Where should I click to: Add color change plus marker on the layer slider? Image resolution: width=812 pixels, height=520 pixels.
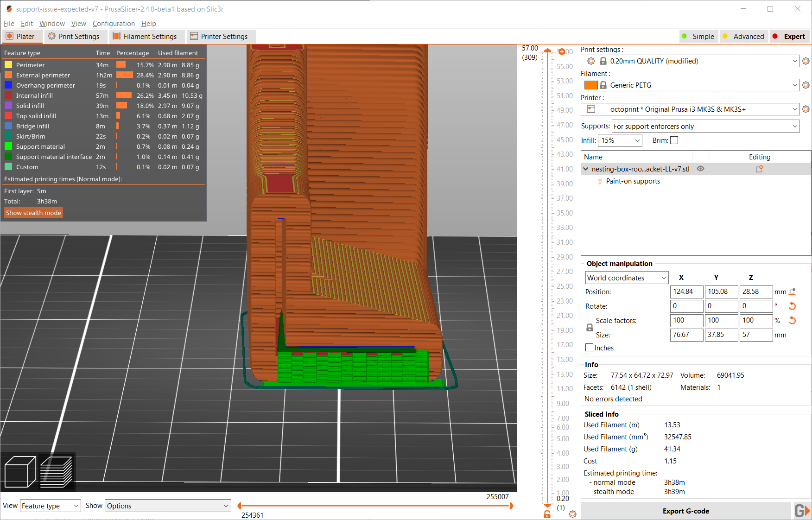coord(562,51)
